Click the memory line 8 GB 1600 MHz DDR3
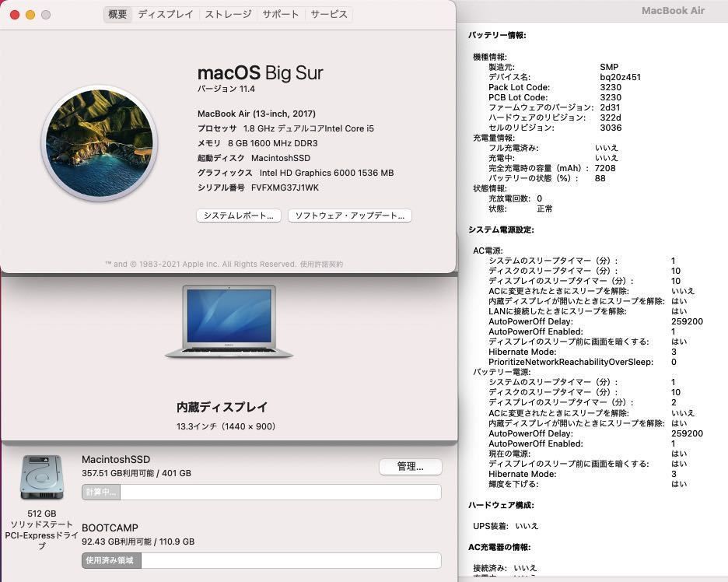The height and width of the screenshot is (582, 728). pos(257,143)
